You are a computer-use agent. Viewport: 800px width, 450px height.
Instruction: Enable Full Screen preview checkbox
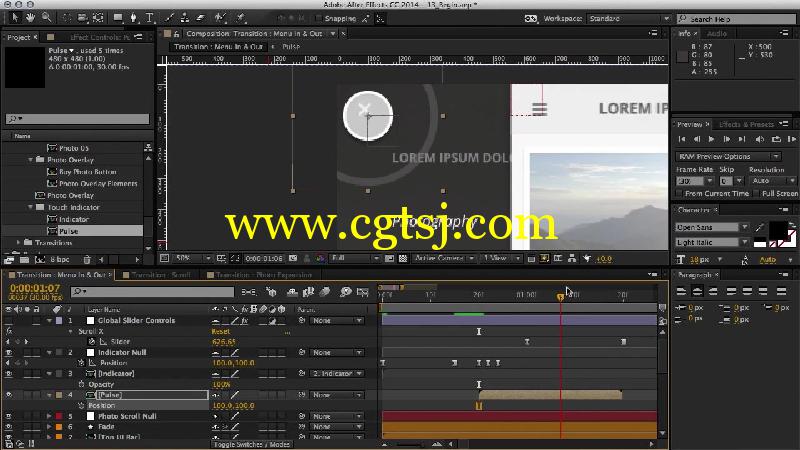click(756, 193)
